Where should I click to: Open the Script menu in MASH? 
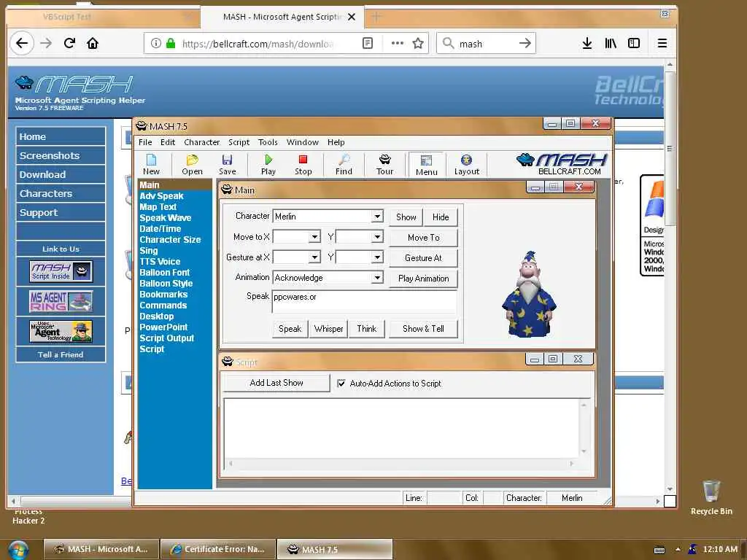point(239,142)
